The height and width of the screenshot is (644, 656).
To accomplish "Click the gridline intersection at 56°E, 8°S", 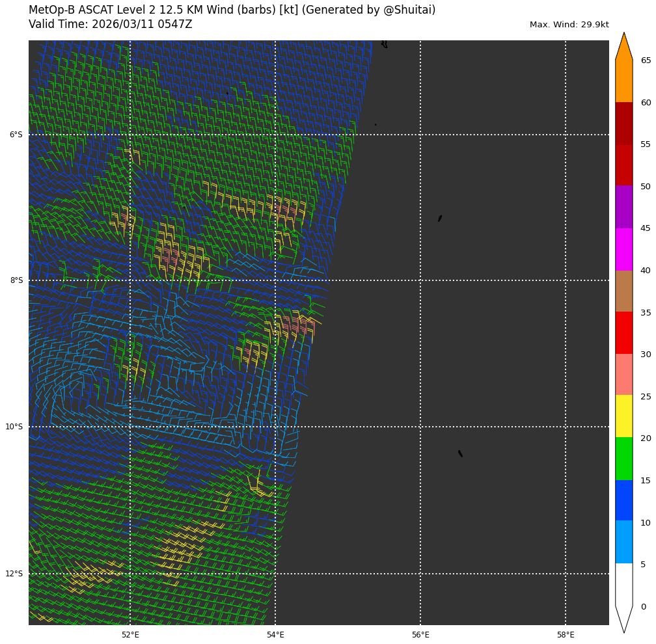I will pos(420,280).
